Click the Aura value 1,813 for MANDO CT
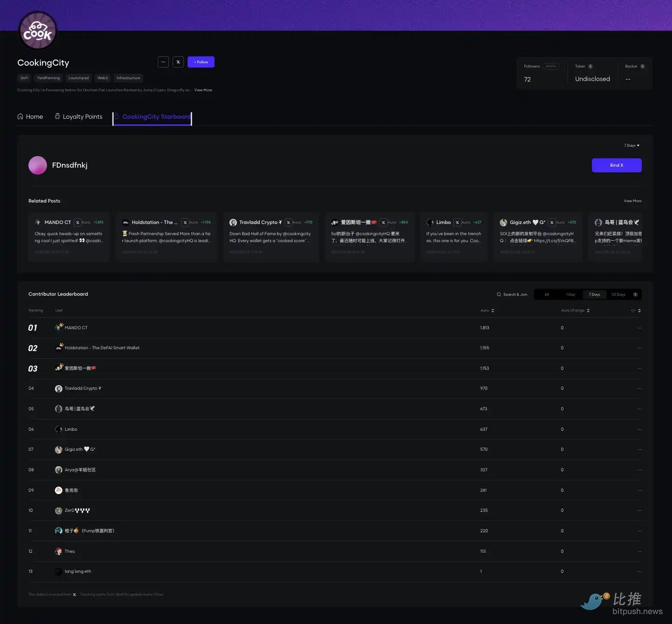Viewport: 672px width, 624px height. (x=484, y=328)
